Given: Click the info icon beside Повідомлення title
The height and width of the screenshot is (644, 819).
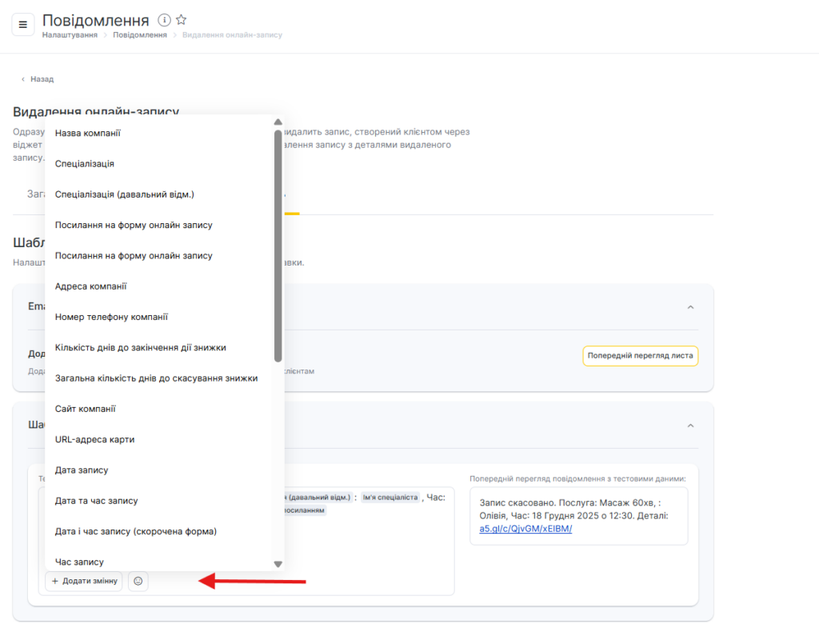Looking at the screenshot, I should click(164, 20).
